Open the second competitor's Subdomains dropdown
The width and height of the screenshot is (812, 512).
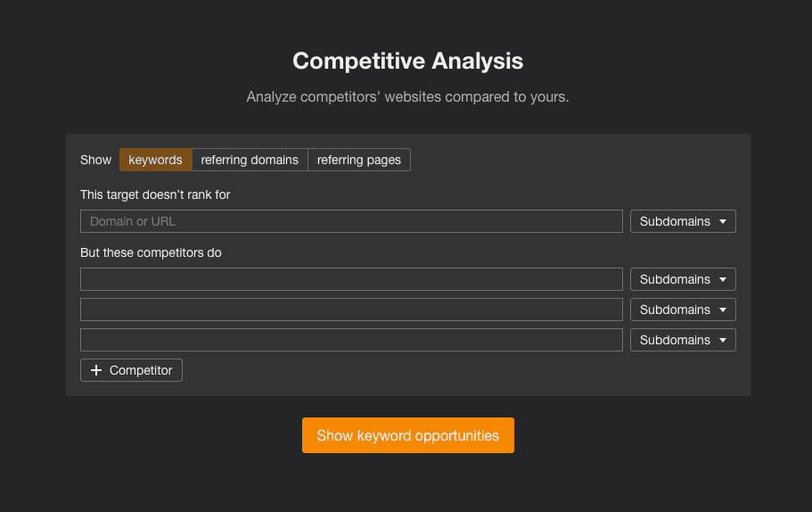point(682,310)
